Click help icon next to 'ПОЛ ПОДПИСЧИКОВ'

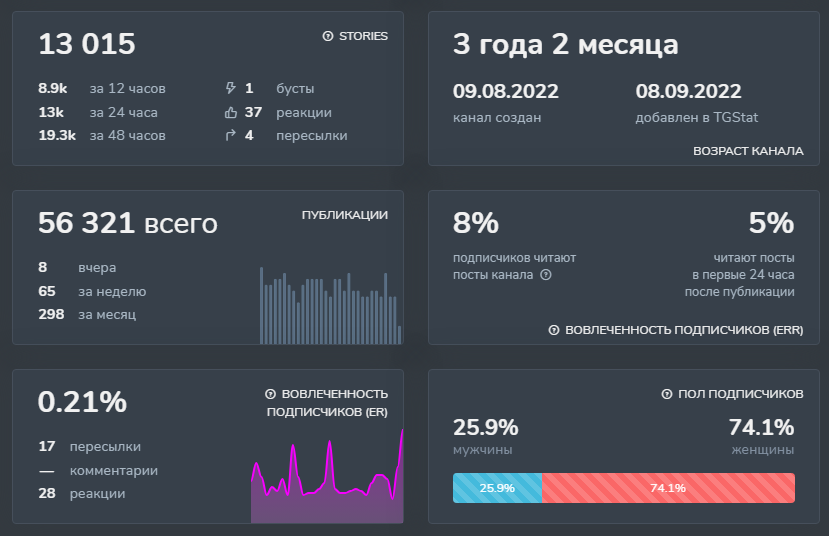click(667, 394)
